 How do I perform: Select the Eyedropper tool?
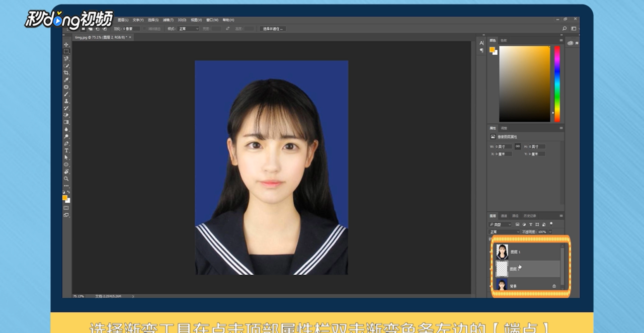[x=66, y=80]
